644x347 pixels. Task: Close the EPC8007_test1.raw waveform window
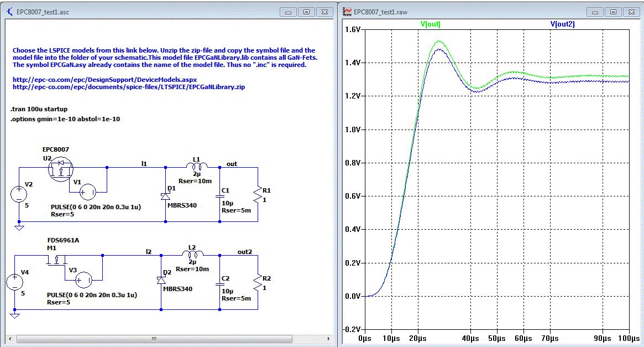click(x=631, y=12)
